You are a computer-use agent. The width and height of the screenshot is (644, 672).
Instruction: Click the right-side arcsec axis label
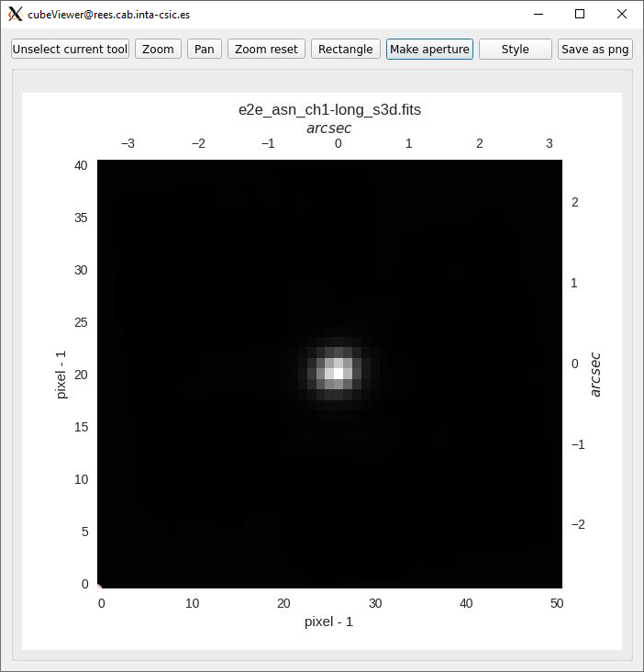[595, 375]
